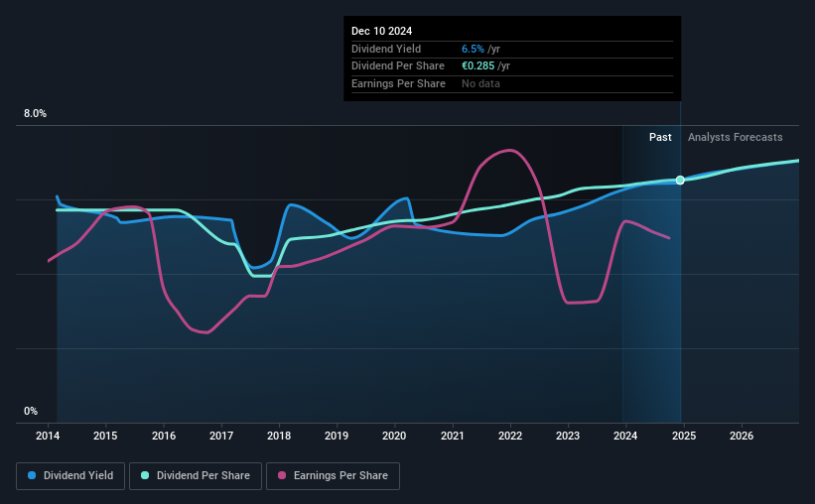Click the 2014 x-axis label
The image size is (815, 504).
coord(48,436)
